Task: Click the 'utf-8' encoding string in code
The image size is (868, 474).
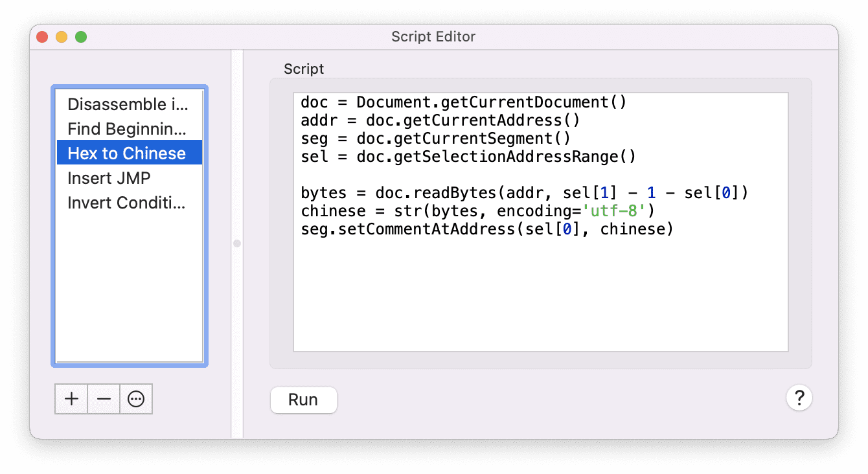Action: point(615,211)
